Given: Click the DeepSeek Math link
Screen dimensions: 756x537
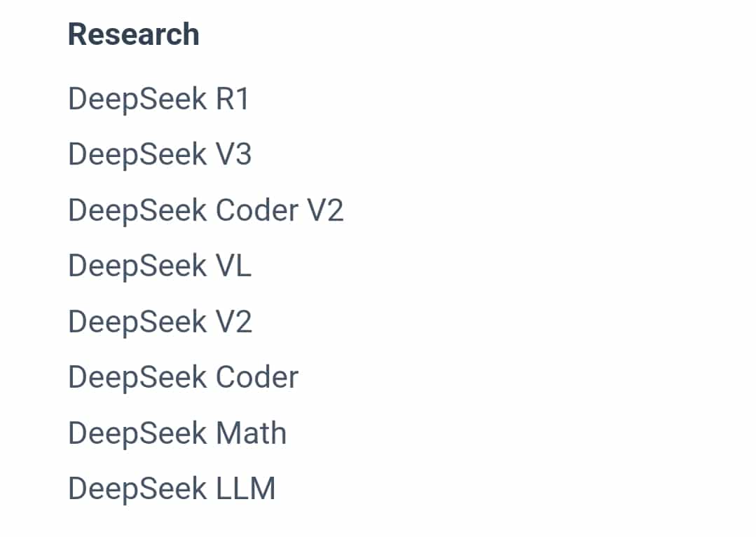Looking at the screenshot, I should pyautogui.click(x=177, y=433).
